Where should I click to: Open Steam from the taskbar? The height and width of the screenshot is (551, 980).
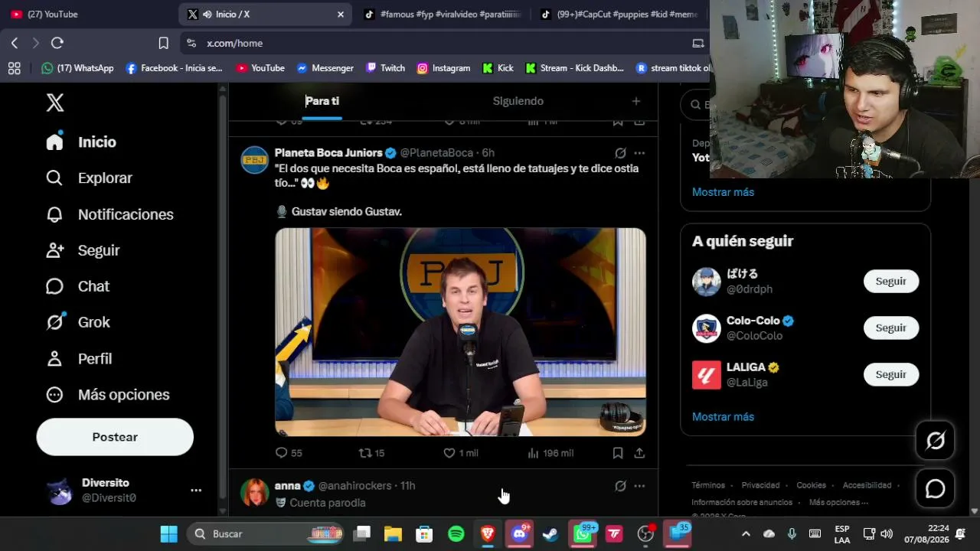tap(550, 534)
